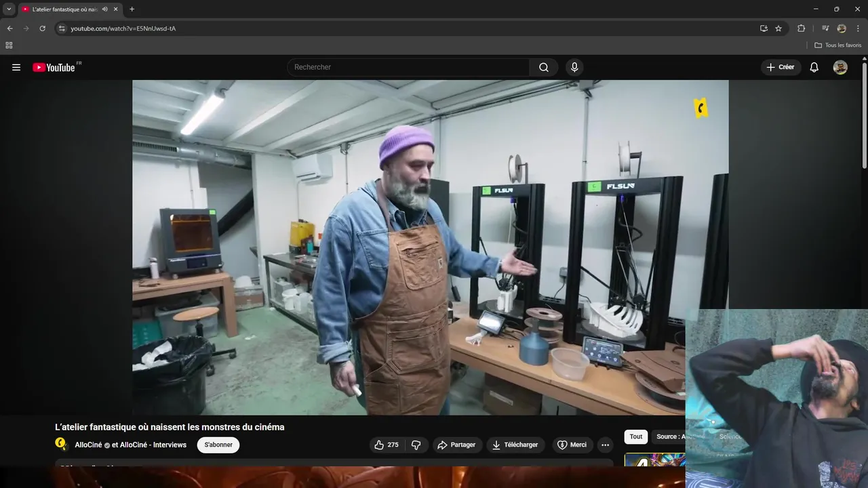Open the apps grid in bookmarks bar

coord(9,45)
